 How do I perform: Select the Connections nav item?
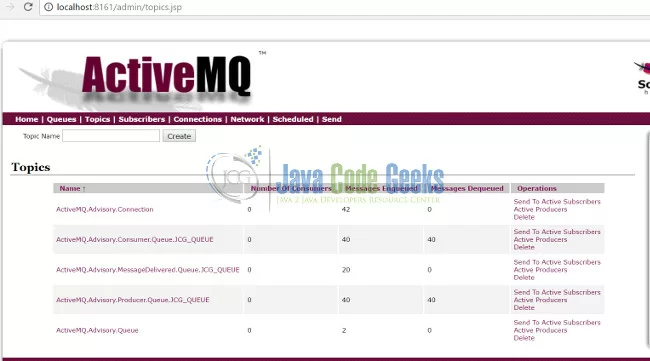pos(198,119)
